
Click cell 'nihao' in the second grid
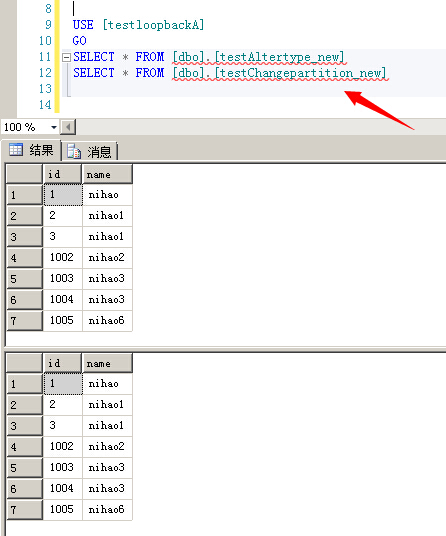107,384
